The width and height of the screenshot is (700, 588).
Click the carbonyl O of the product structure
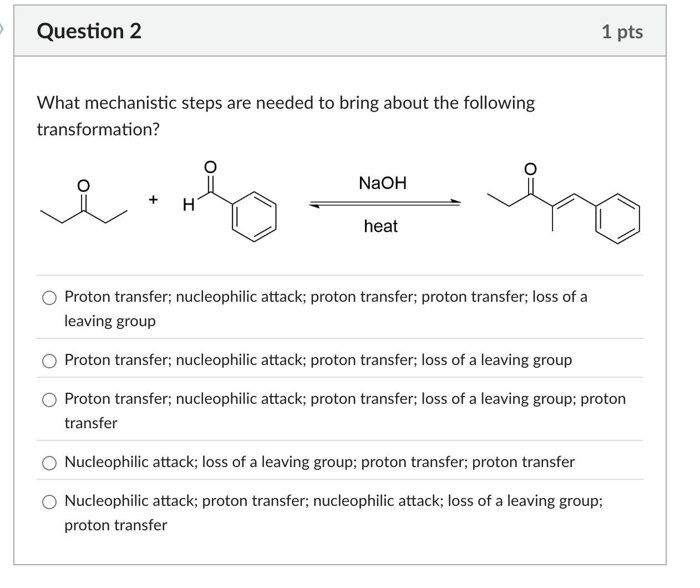pyautogui.click(x=530, y=169)
